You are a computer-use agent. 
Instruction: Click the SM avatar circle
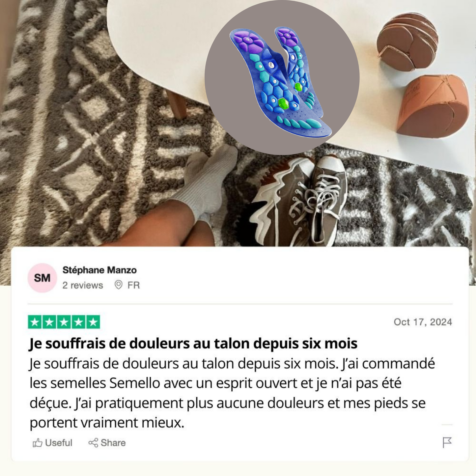[x=42, y=278]
